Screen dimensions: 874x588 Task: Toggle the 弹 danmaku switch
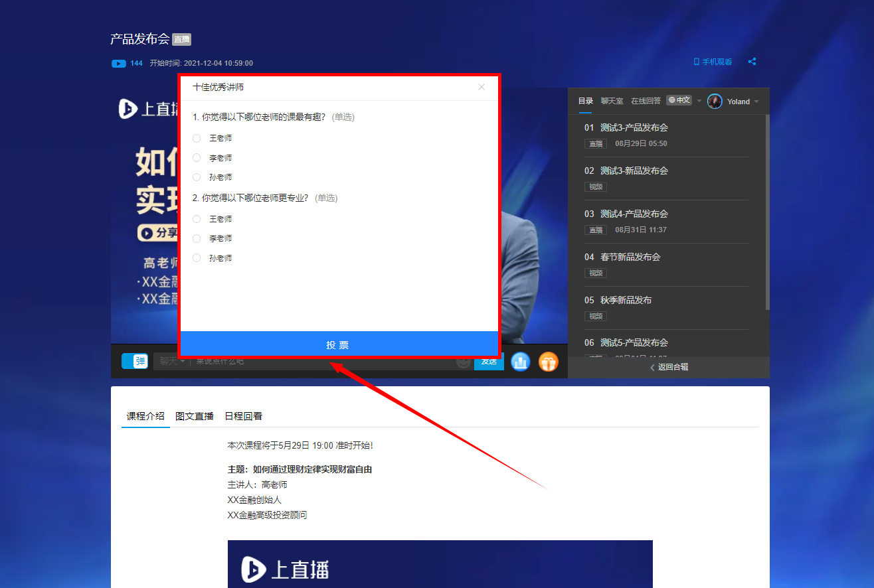pyautogui.click(x=135, y=361)
